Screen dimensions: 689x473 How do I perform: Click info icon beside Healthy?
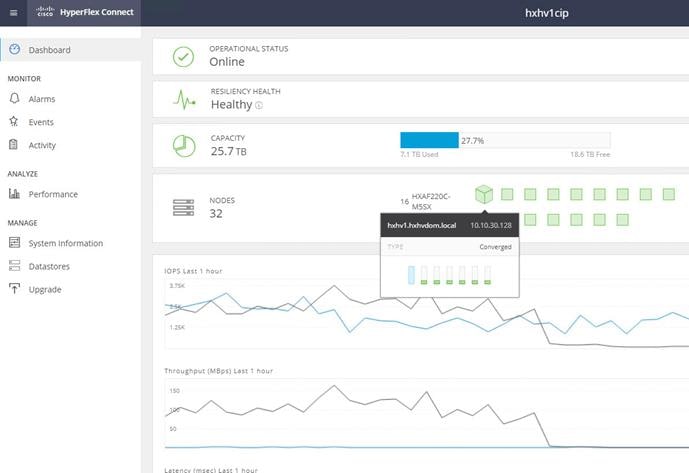[x=259, y=106]
